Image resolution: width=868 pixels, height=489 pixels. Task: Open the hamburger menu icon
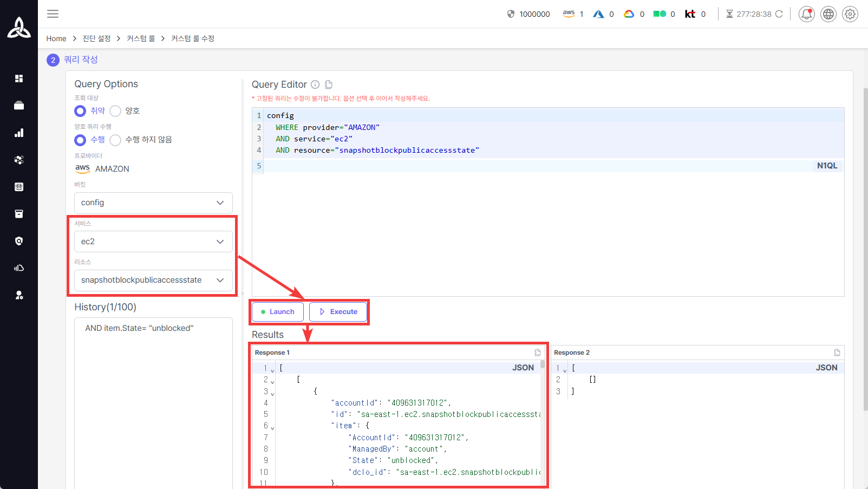point(53,14)
